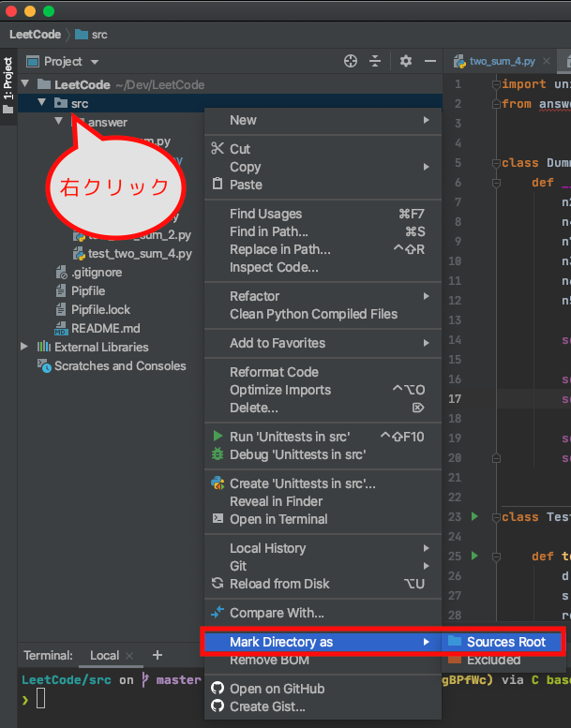Choose Reformat Code

(x=323, y=372)
